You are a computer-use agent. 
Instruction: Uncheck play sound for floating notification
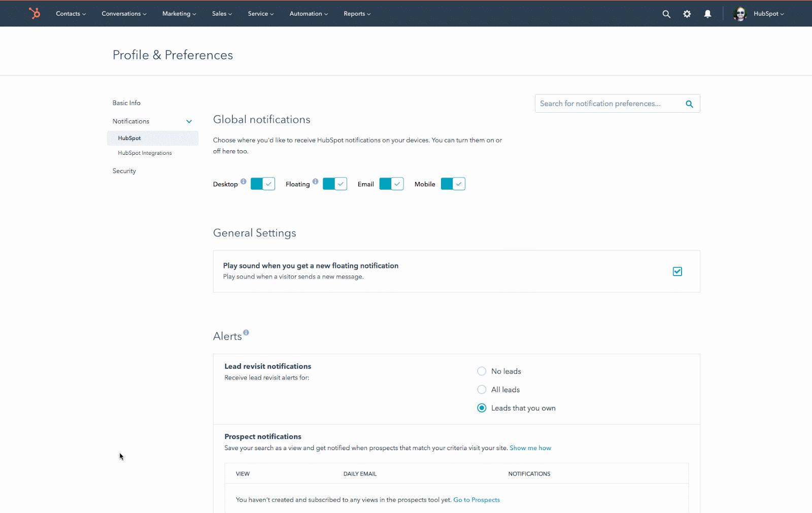677,271
